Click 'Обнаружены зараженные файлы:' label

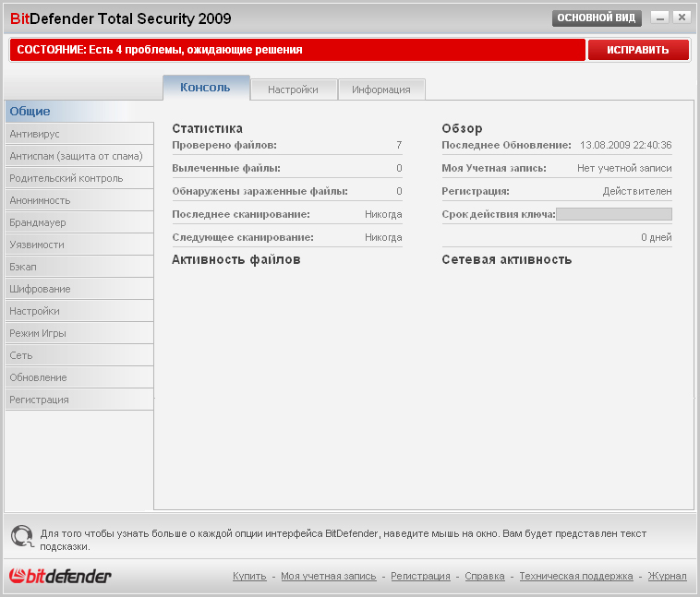point(260,191)
